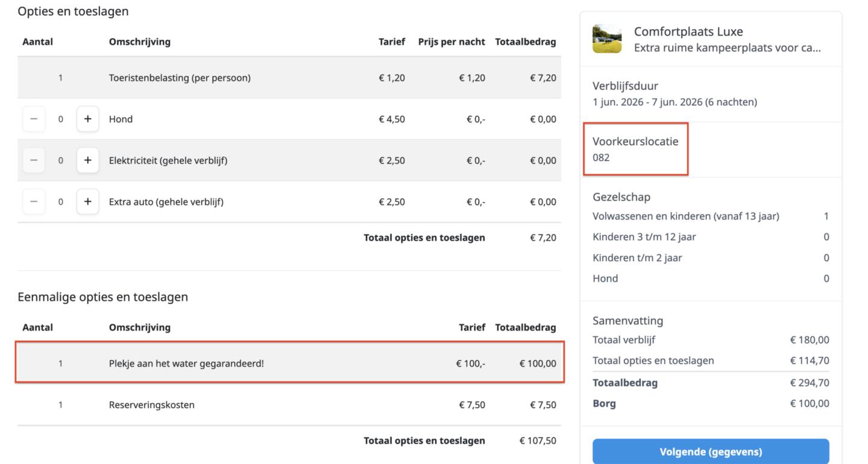The image size is (868, 464).
Task: Click the Totaalbedrag € 294,70 amount
Action: tap(809, 383)
